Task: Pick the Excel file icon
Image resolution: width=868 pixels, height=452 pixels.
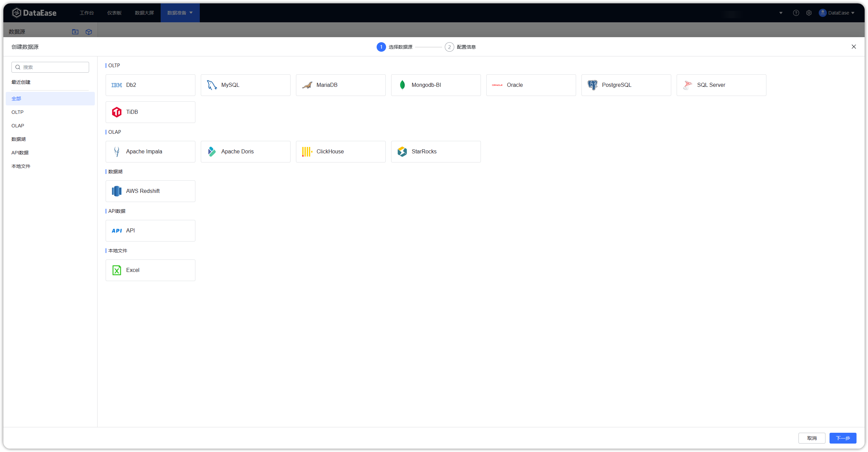Action: coord(117,270)
